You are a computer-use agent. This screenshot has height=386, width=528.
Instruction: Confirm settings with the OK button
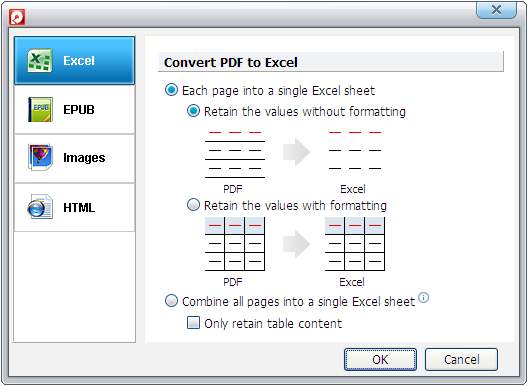pyautogui.click(x=380, y=359)
